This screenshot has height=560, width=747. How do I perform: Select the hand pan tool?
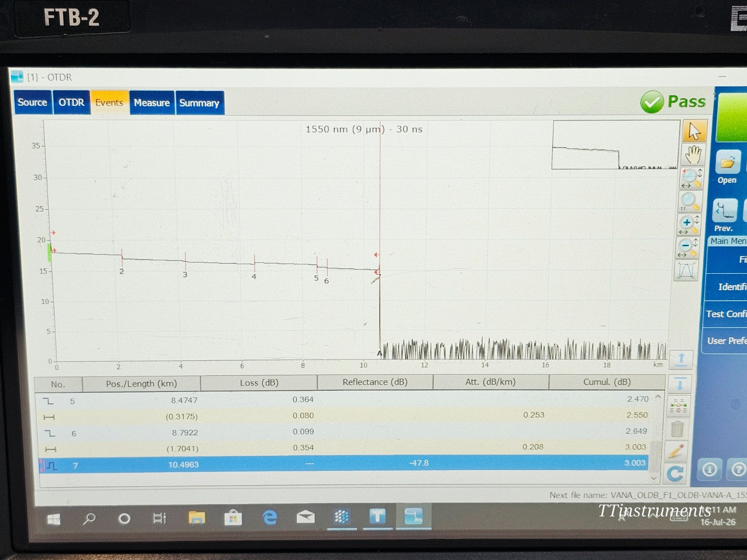(x=694, y=154)
